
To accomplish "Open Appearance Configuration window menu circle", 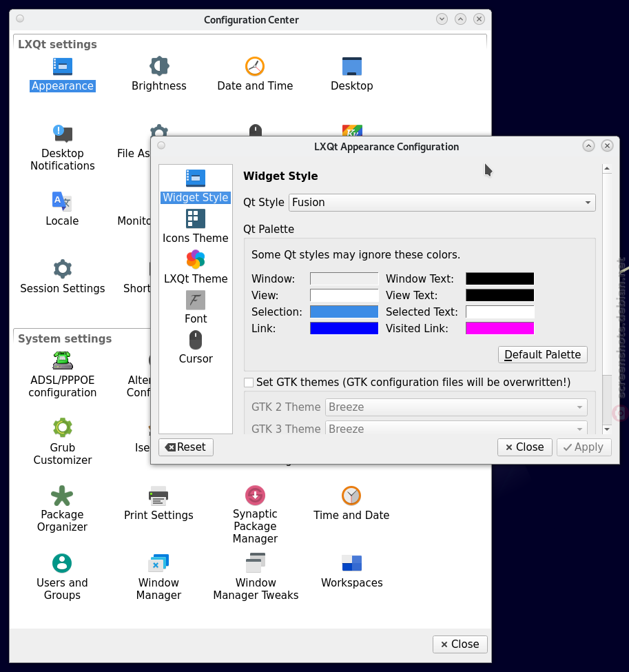I will coord(161,145).
